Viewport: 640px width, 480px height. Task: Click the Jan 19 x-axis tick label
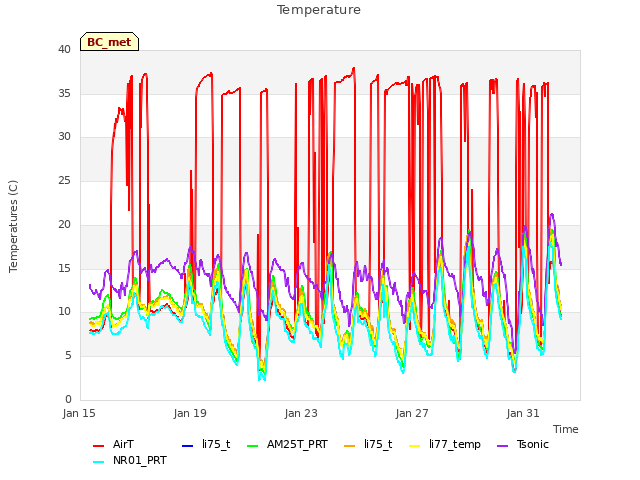(x=190, y=413)
